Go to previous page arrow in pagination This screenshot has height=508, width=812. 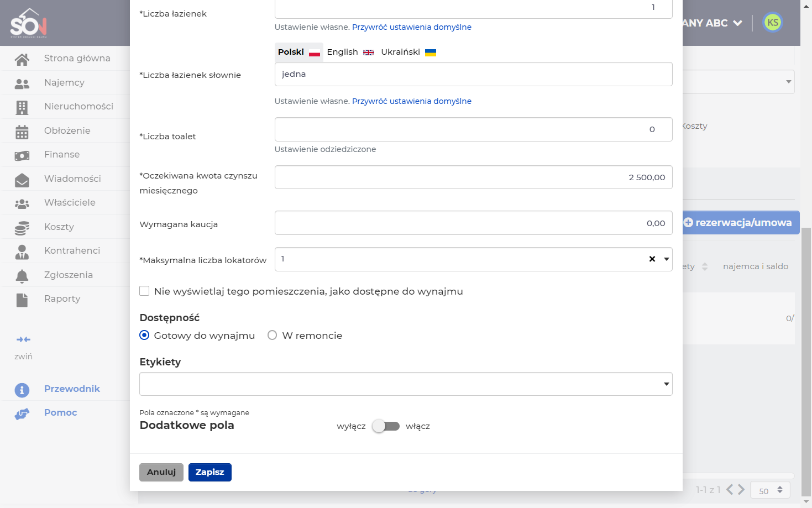click(730, 490)
